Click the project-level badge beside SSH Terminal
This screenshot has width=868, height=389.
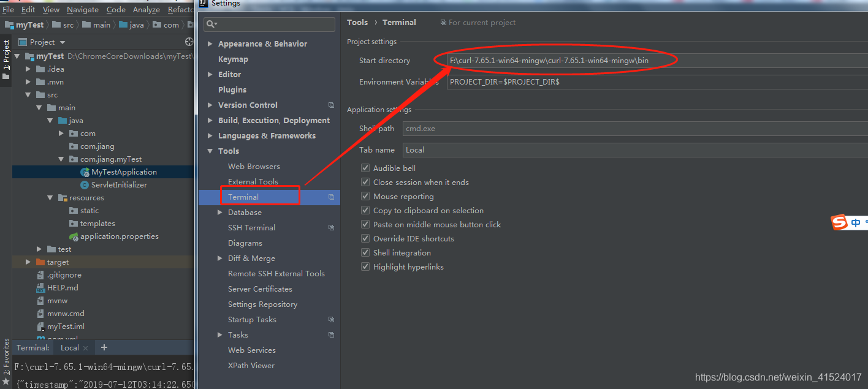point(331,227)
